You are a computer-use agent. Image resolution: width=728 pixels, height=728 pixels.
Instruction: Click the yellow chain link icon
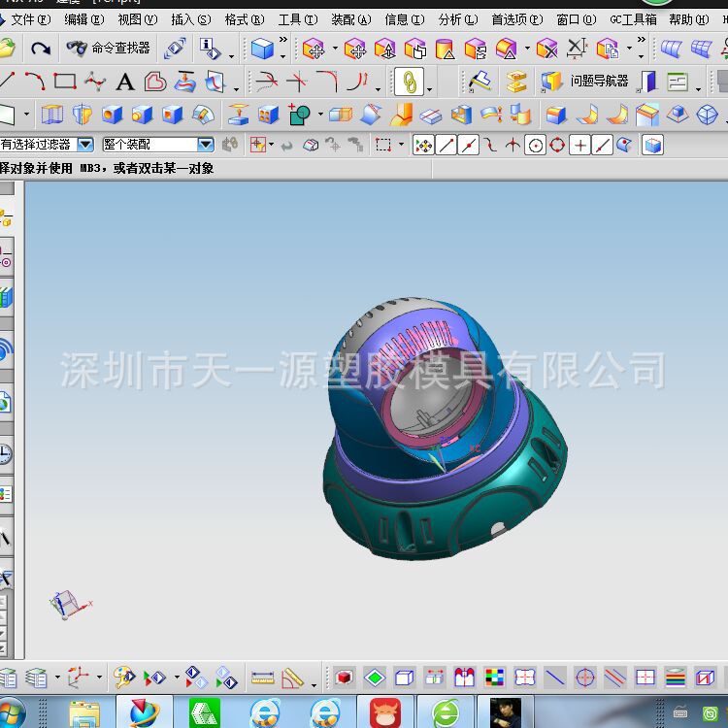pyautogui.click(x=409, y=82)
